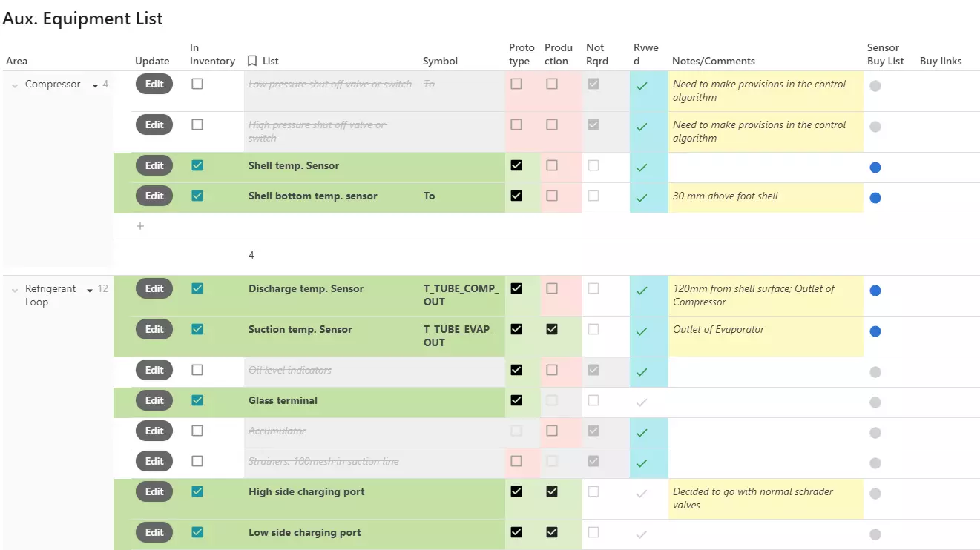Click green Rvwed checkmark for Shell temp. Sensor

pyautogui.click(x=642, y=168)
